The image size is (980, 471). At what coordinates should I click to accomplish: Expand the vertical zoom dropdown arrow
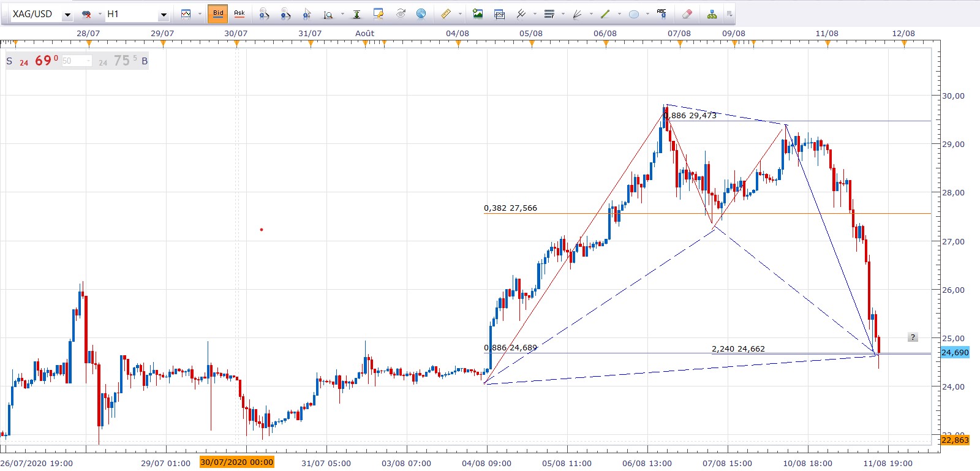tap(342, 13)
